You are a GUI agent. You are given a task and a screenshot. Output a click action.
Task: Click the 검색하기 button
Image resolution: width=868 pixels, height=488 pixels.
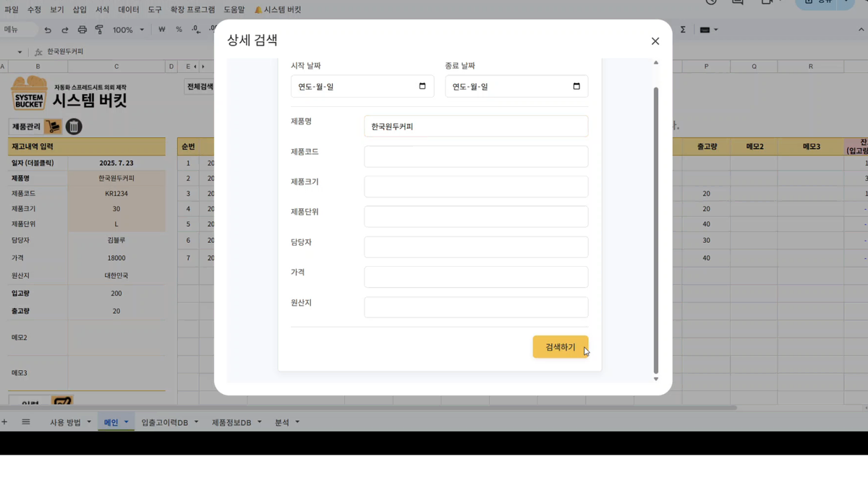[561, 347]
